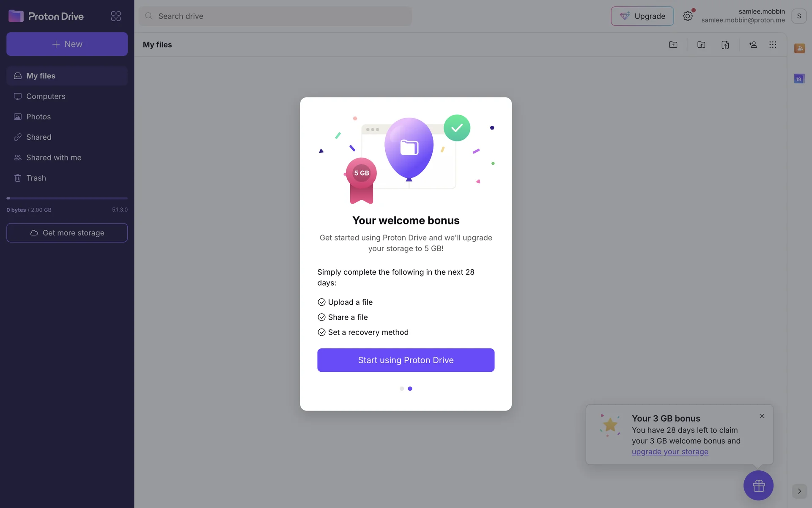Image resolution: width=812 pixels, height=508 pixels.
Task: Click the upload folder toolbar icon
Action: (701, 44)
